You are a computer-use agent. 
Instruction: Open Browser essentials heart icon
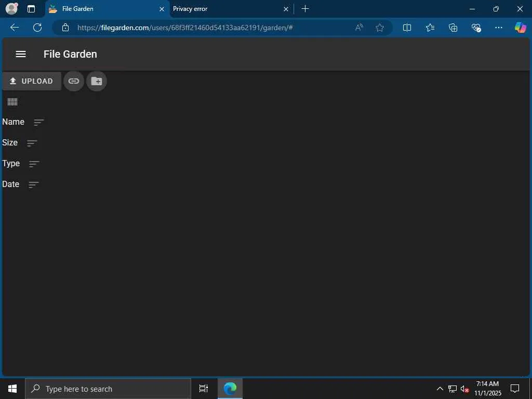click(x=476, y=28)
